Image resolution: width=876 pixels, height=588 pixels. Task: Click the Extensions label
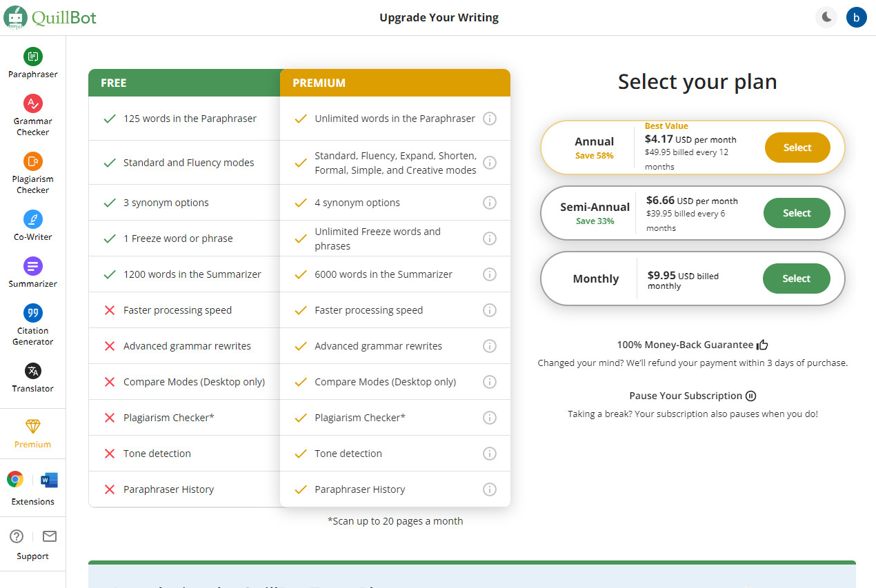[32, 502]
